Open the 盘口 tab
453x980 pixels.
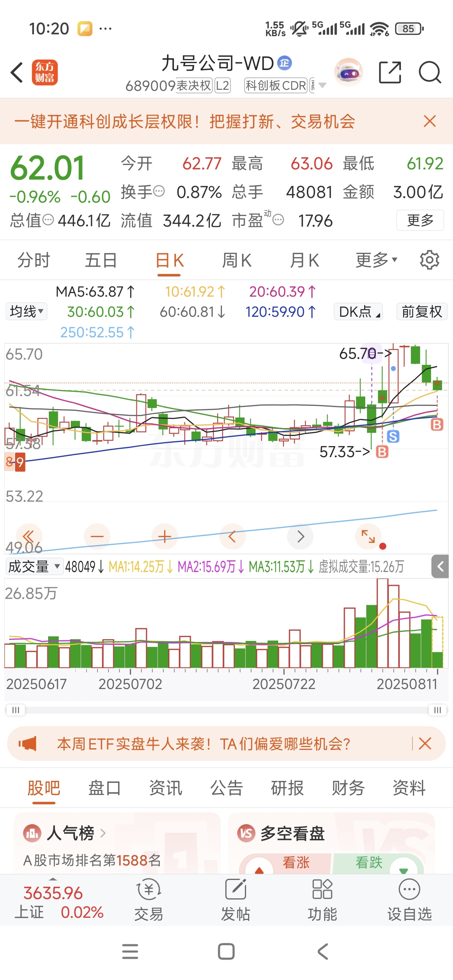pos(104,788)
